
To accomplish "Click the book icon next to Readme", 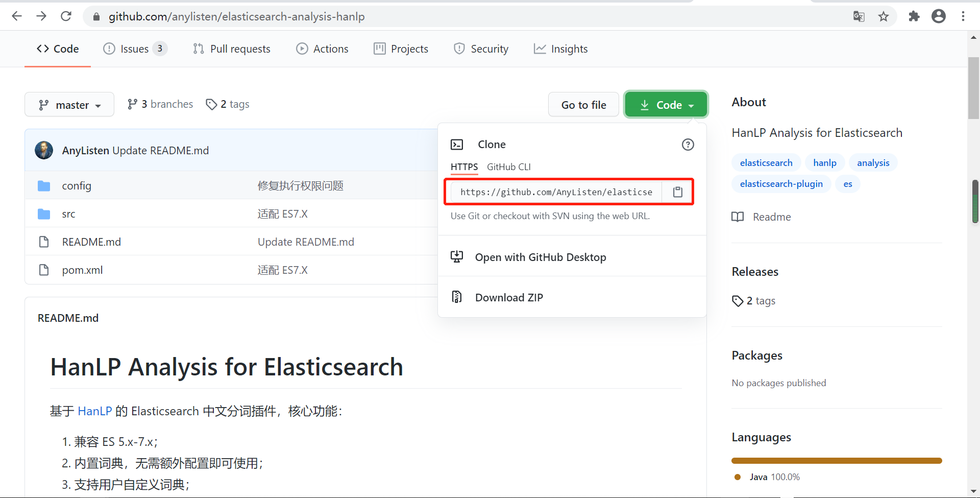I will click(x=738, y=217).
